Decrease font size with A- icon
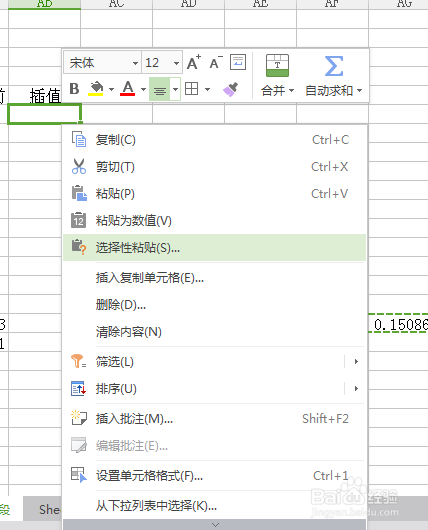This screenshot has width=428, height=530. (216, 63)
